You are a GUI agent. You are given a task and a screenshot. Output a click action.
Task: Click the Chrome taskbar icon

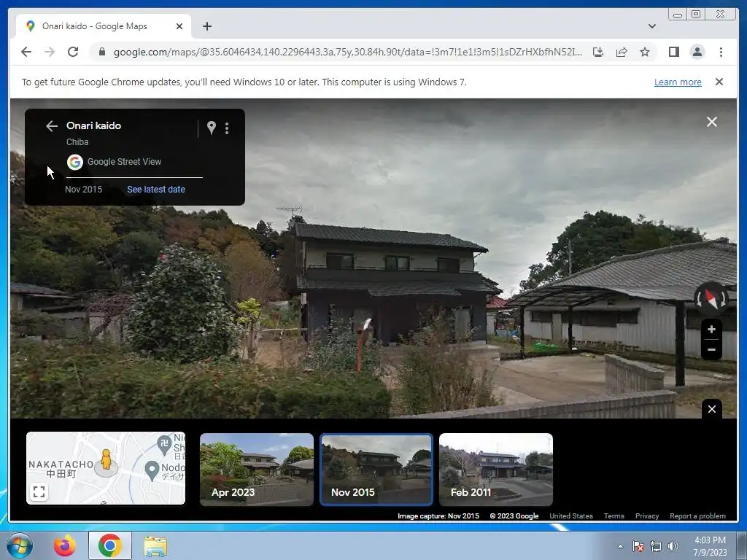point(109,545)
